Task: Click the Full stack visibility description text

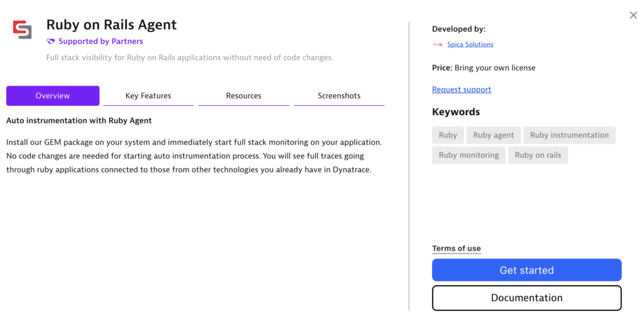Action: point(189,57)
